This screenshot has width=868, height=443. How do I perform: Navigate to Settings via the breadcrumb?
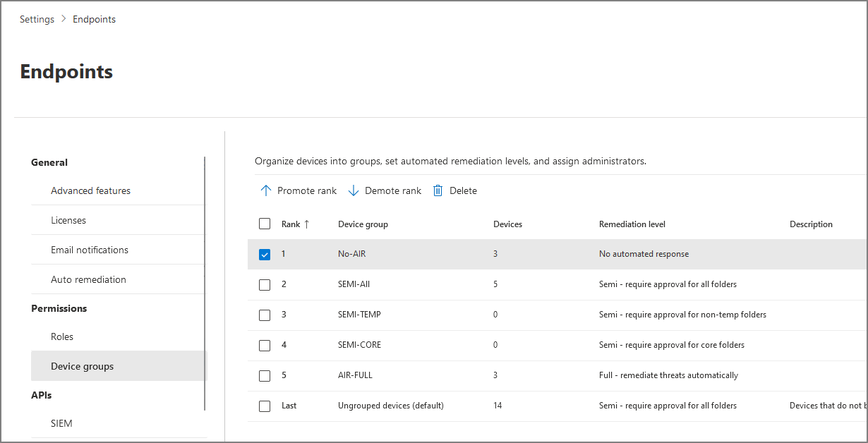pos(37,20)
